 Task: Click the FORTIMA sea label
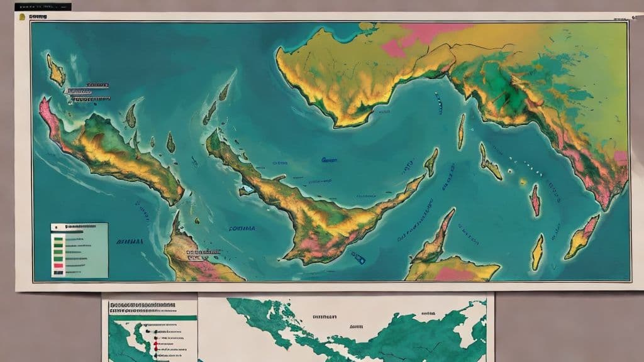point(242,229)
